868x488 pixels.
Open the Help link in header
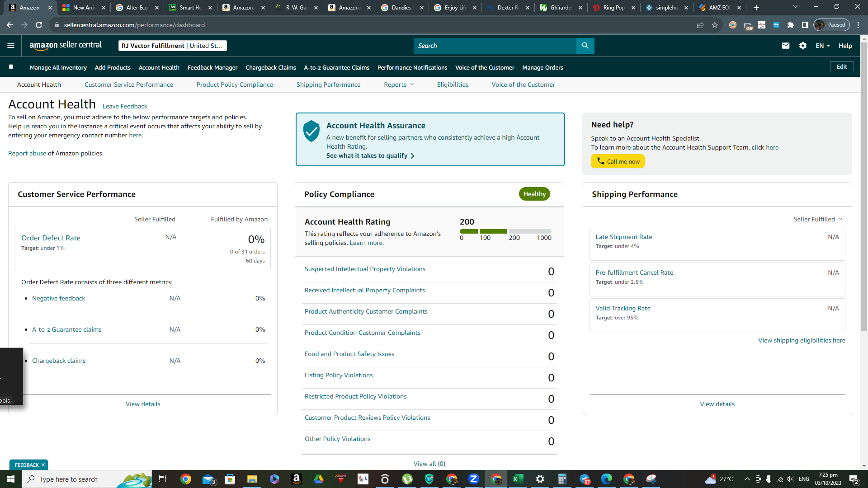click(x=845, y=46)
